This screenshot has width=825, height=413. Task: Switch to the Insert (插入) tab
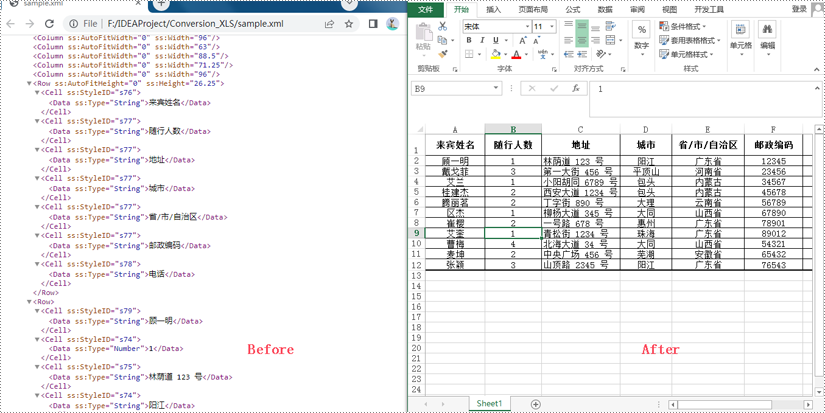[x=494, y=9]
